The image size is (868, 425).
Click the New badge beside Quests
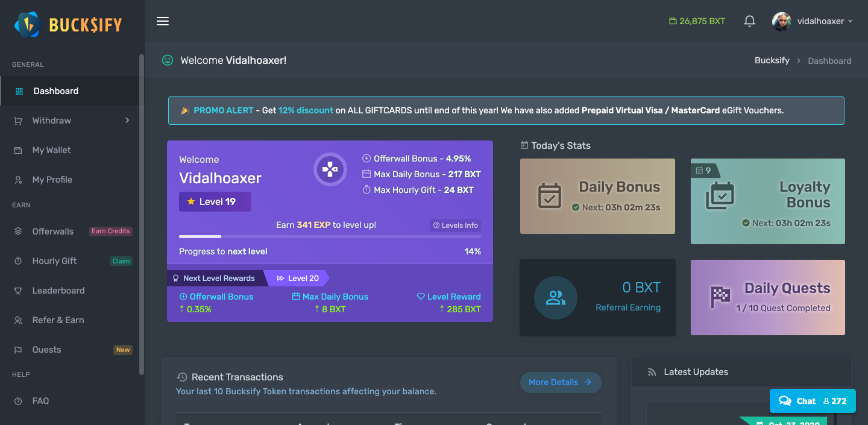[123, 350]
